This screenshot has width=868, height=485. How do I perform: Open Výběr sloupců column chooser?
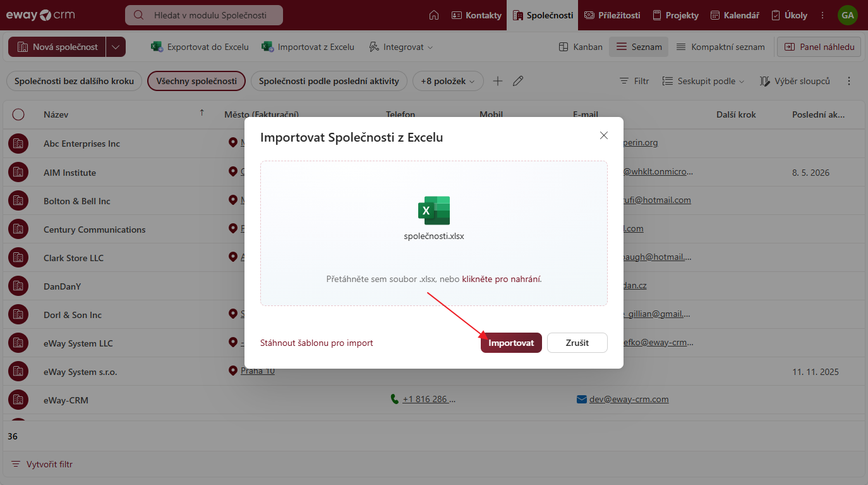[794, 81]
